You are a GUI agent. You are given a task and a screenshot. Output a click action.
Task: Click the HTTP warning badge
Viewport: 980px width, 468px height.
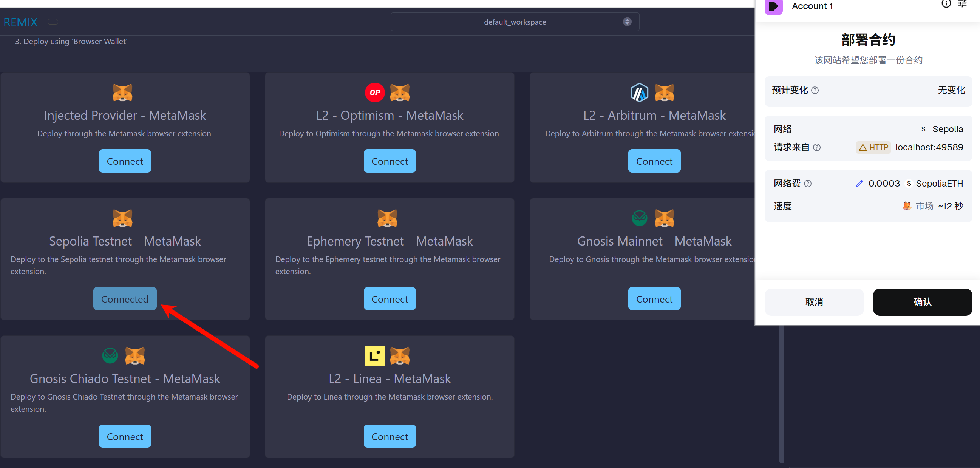[873, 148]
